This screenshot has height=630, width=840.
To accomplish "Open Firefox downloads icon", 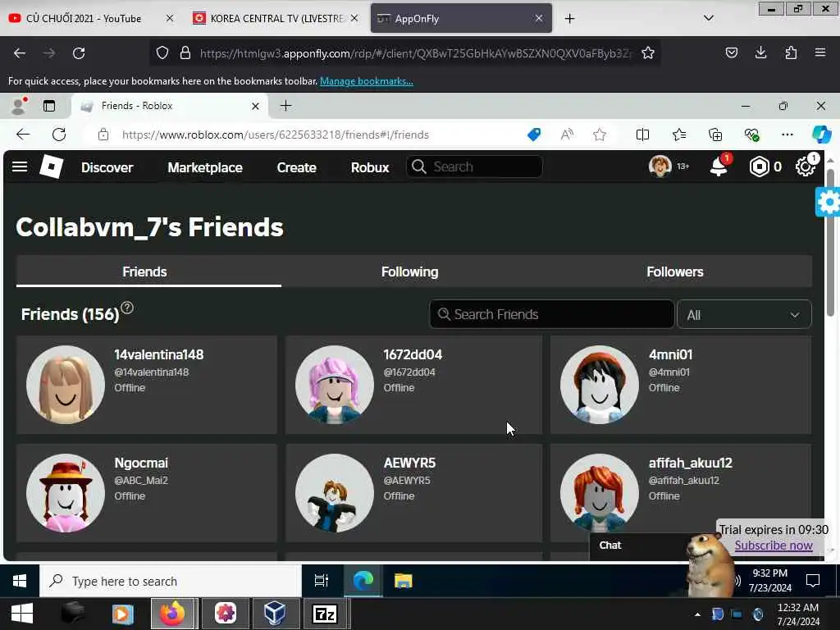I will pyautogui.click(x=760, y=52).
